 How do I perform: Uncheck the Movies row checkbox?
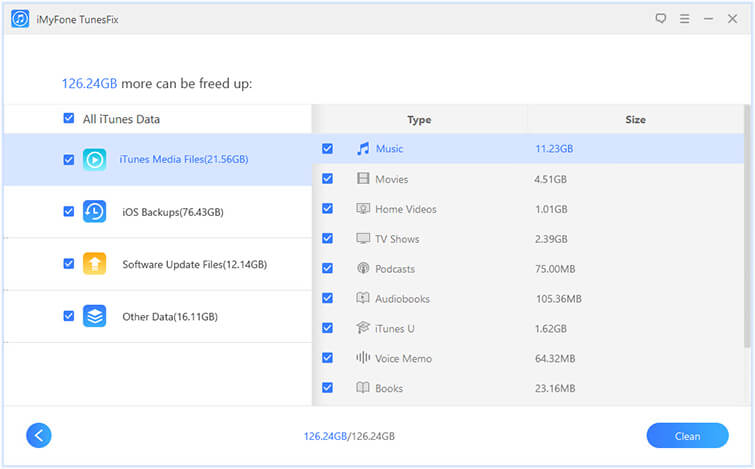click(327, 179)
